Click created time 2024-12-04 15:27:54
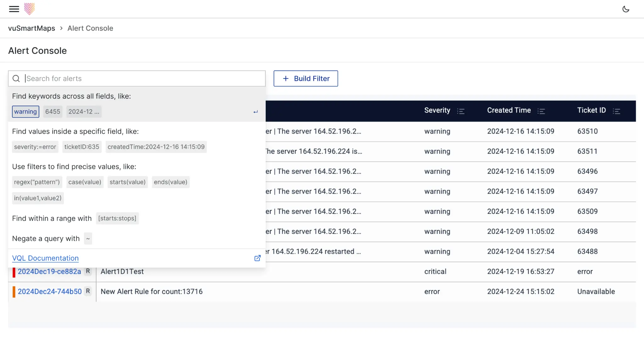644x338 pixels. [x=521, y=252]
